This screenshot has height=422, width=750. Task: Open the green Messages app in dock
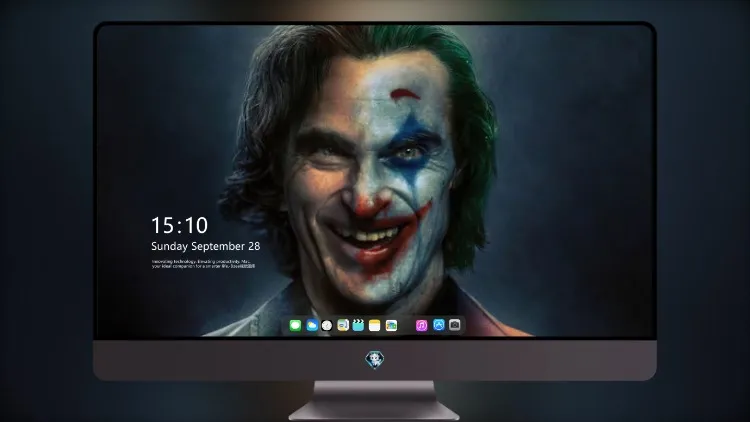[295, 325]
